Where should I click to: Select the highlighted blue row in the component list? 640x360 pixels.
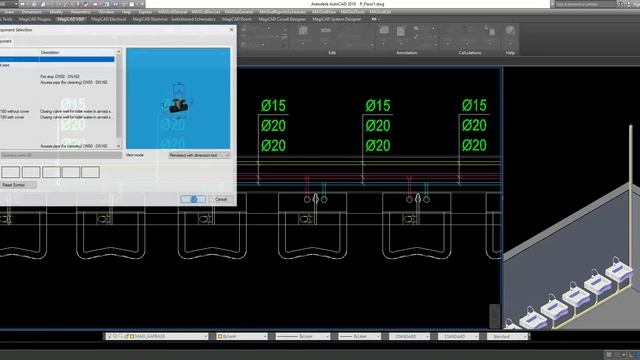[x=57, y=59]
